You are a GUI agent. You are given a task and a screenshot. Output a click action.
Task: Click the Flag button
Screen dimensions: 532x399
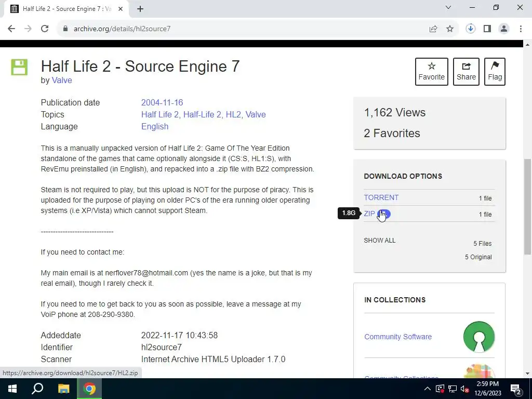(495, 72)
